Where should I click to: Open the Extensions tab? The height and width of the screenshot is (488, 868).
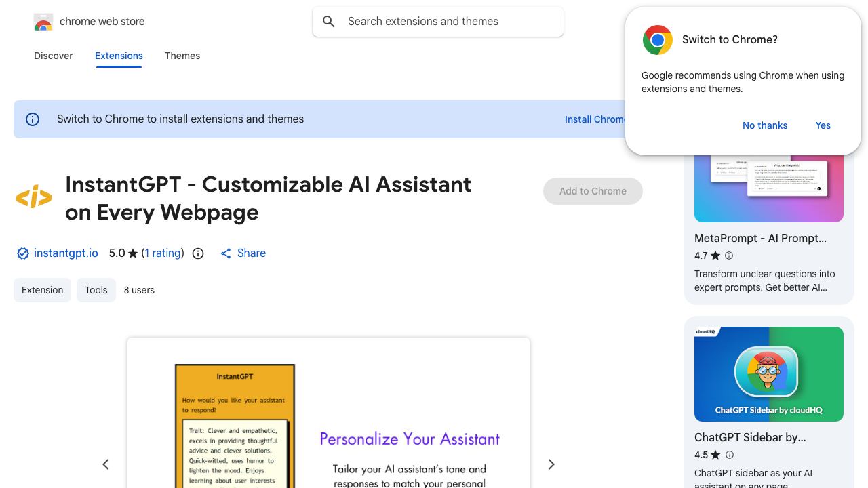[119, 56]
